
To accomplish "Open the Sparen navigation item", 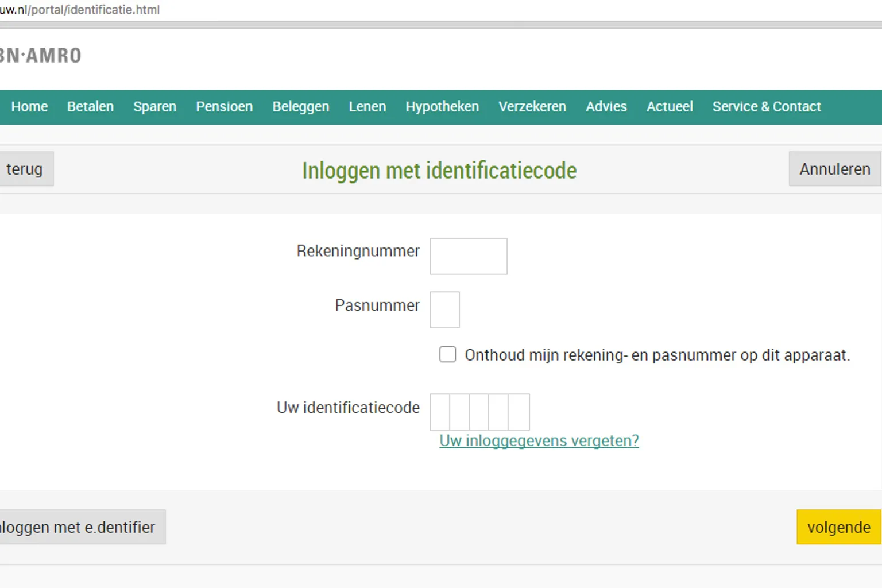I will (x=154, y=107).
